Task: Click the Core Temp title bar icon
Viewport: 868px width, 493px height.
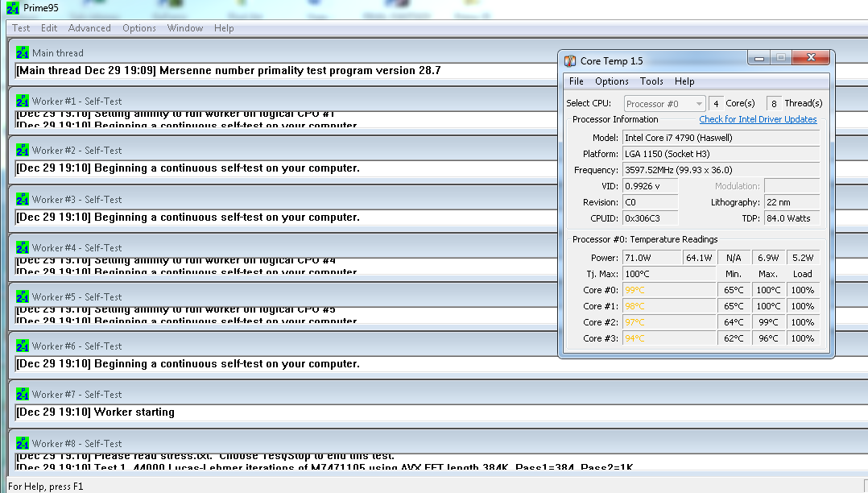Action: pyautogui.click(x=570, y=61)
